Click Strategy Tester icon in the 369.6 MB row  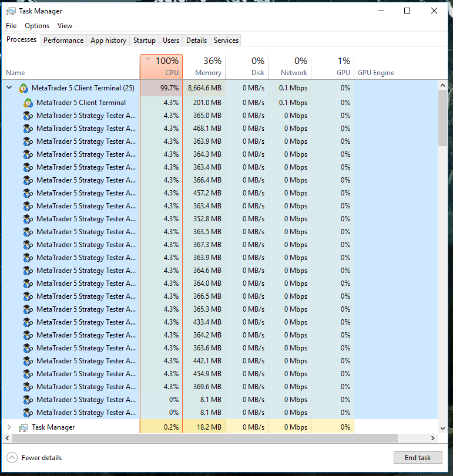(28, 387)
